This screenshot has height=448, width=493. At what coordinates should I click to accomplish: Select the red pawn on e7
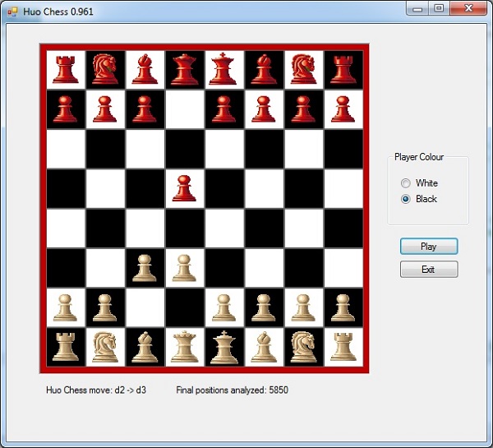224,109
